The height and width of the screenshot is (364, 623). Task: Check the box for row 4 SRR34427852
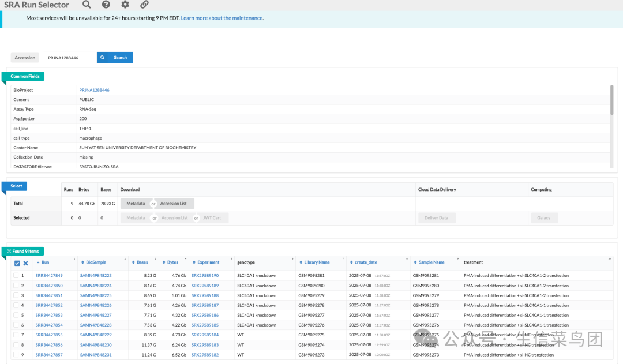[16, 305]
